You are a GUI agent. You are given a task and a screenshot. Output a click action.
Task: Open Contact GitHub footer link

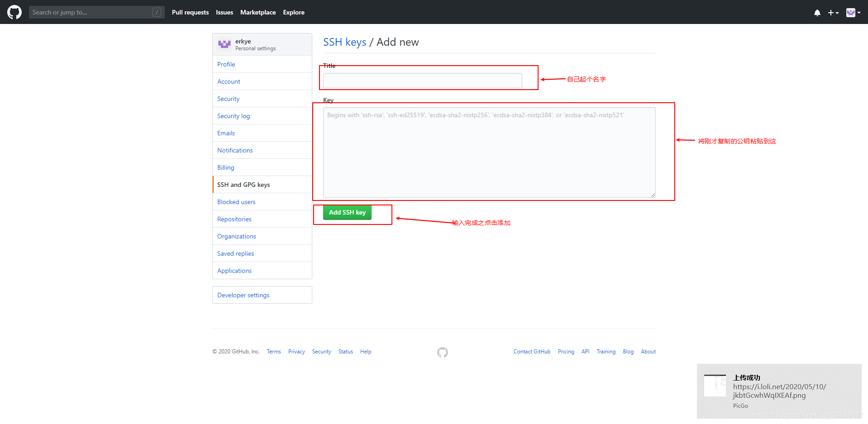pos(532,352)
